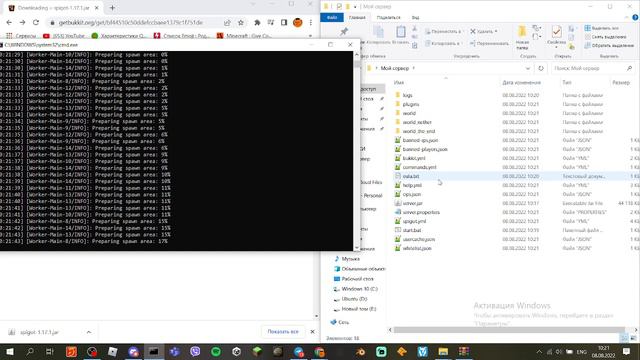Switch to the Вид ribbon tab

(x=416, y=18)
